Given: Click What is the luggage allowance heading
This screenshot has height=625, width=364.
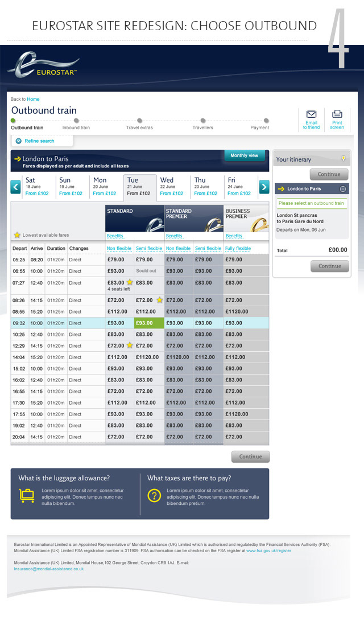Looking at the screenshot, I should [x=64, y=478].
